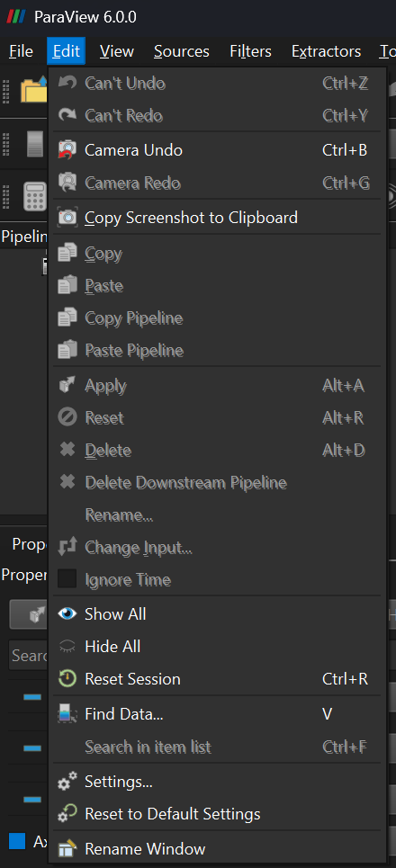The width and height of the screenshot is (396, 868).
Task: Click the Copy Screenshot to Clipboard camera icon
Action: pos(67,218)
